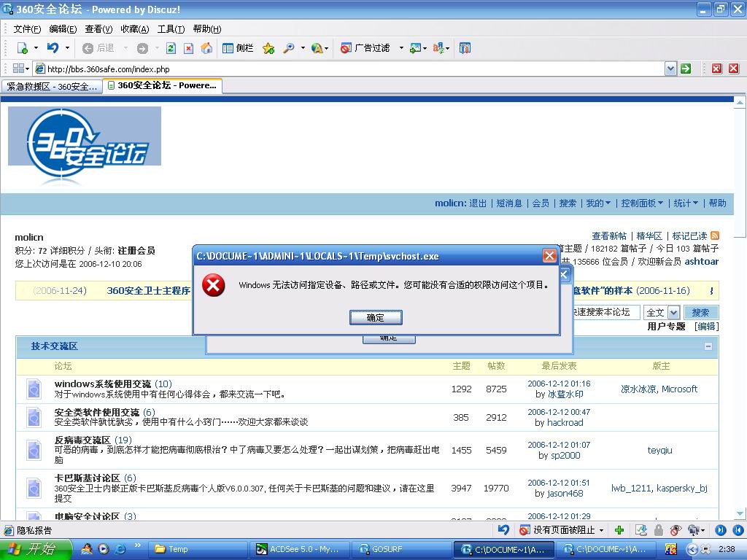Image resolution: width=747 pixels, height=560 pixels.
Task: Click the blue next tab button in status bar
Action: [x=721, y=530]
